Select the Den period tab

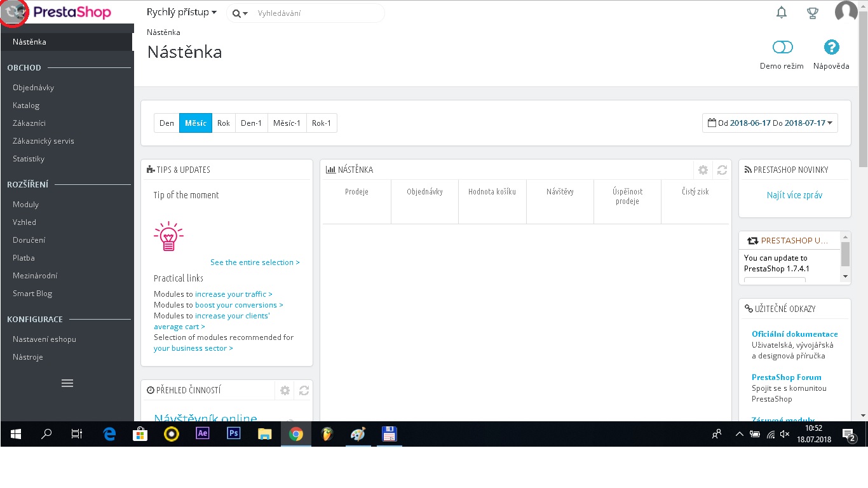[166, 123]
